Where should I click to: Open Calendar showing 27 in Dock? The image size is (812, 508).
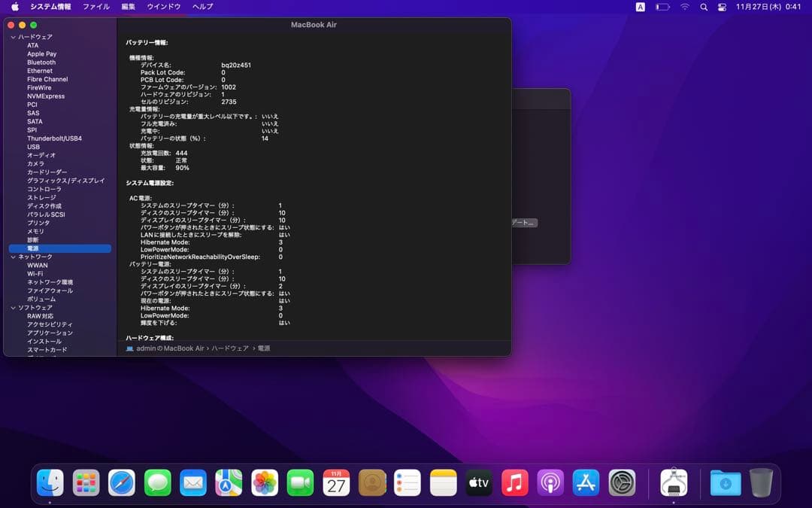[x=336, y=482]
